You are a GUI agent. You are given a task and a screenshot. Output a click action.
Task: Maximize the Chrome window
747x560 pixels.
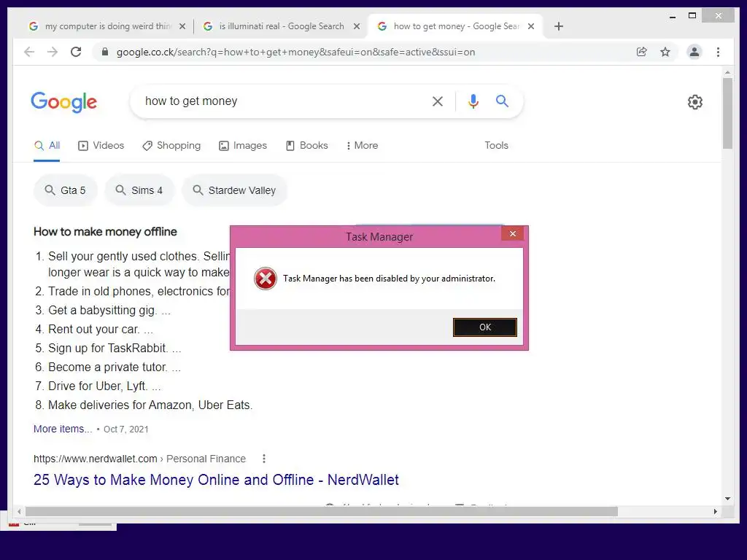pyautogui.click(x=692, y=16)
